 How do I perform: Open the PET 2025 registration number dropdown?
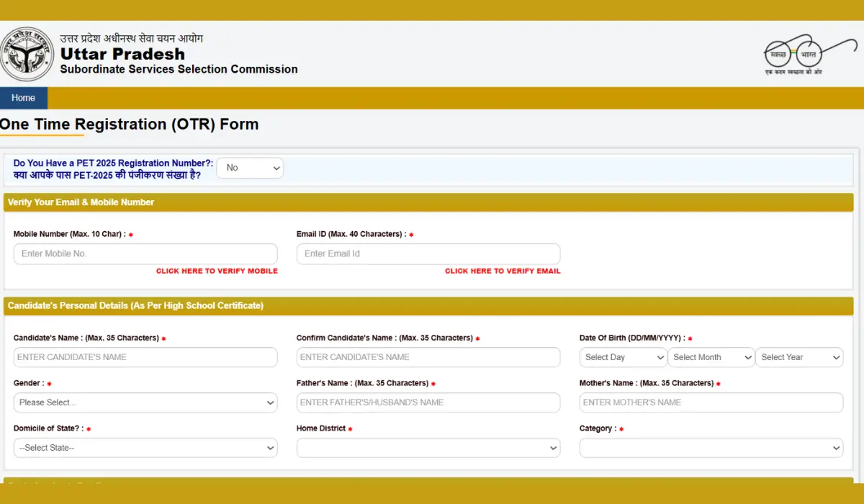tap(250, 168)
